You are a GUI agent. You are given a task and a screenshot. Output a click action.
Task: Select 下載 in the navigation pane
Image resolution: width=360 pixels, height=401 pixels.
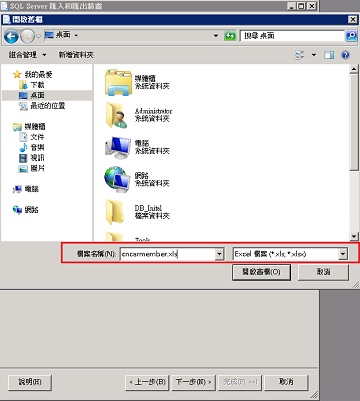click(x=37, y=85)
